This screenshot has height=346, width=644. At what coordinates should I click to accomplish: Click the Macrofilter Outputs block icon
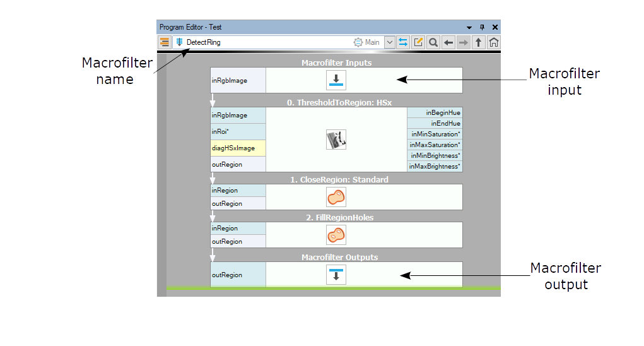[336, 275]
